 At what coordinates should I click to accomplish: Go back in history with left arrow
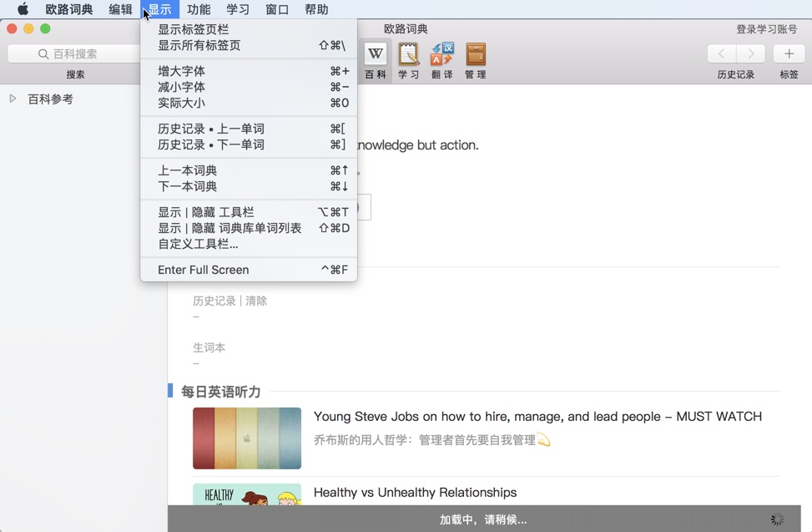tap(721, 53)
